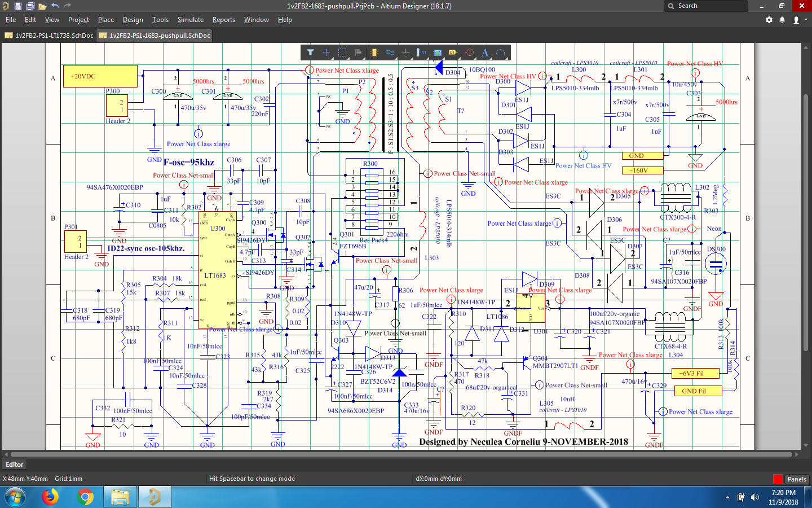Select the place text string tool
This screenshot has height=508, width=812.
point(485,52)
